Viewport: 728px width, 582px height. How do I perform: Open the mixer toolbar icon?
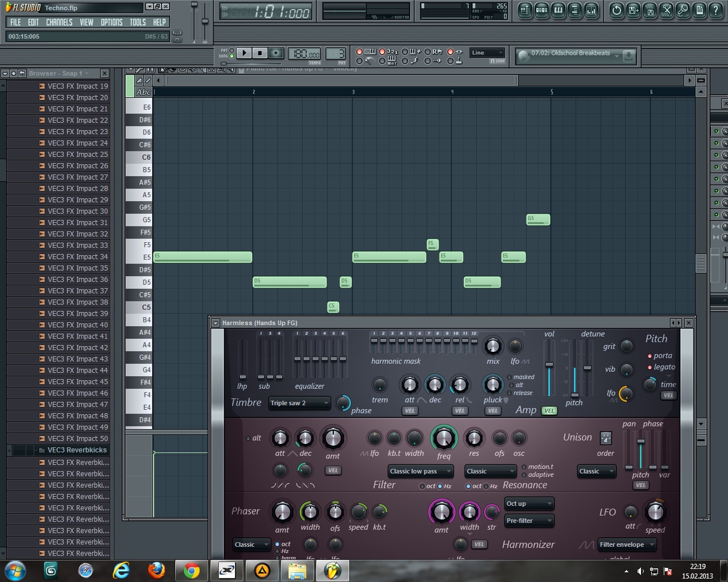click(x=591, y=10)
